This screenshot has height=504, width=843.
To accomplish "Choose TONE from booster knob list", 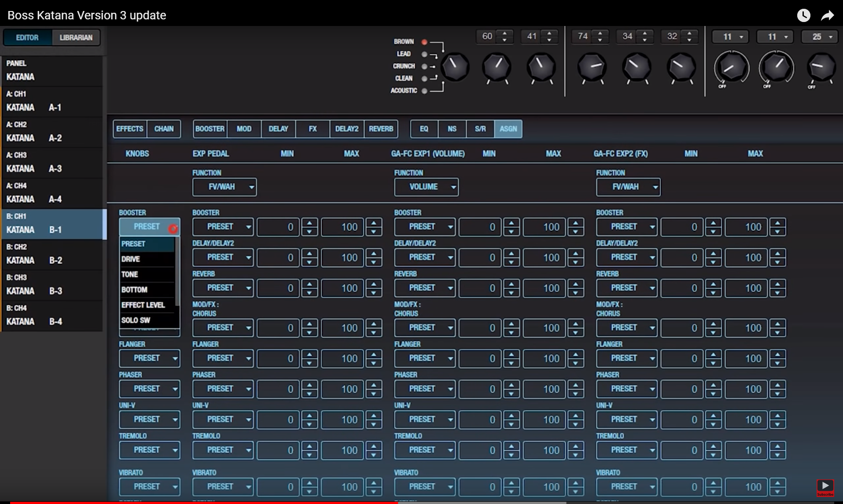I will [x=147, y=275].
